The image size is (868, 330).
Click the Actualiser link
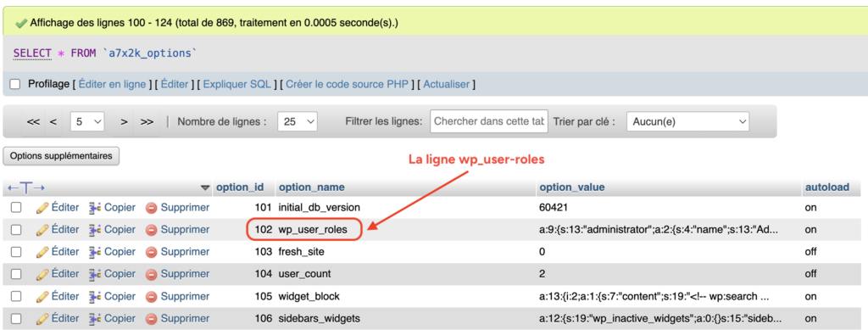[447, 84]
